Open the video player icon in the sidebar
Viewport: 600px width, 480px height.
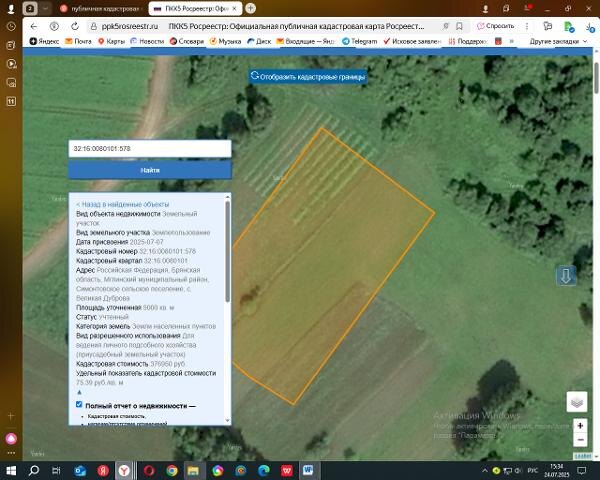pos(11,64)
